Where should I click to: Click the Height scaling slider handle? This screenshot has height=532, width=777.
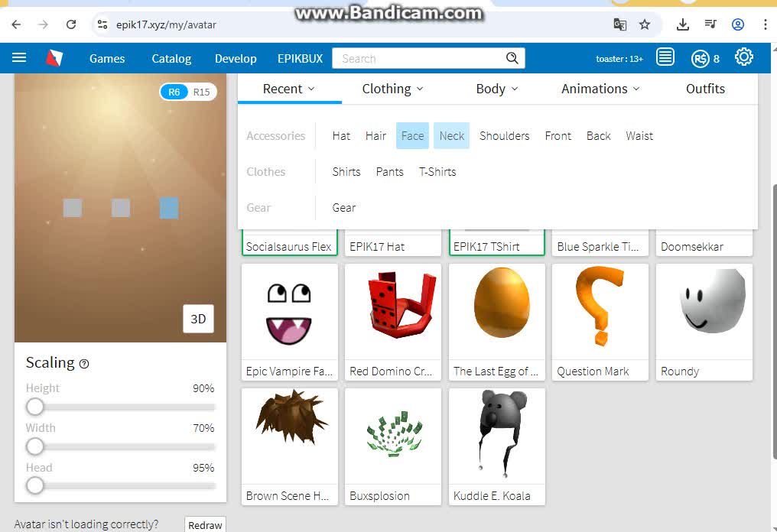point(35,407)
